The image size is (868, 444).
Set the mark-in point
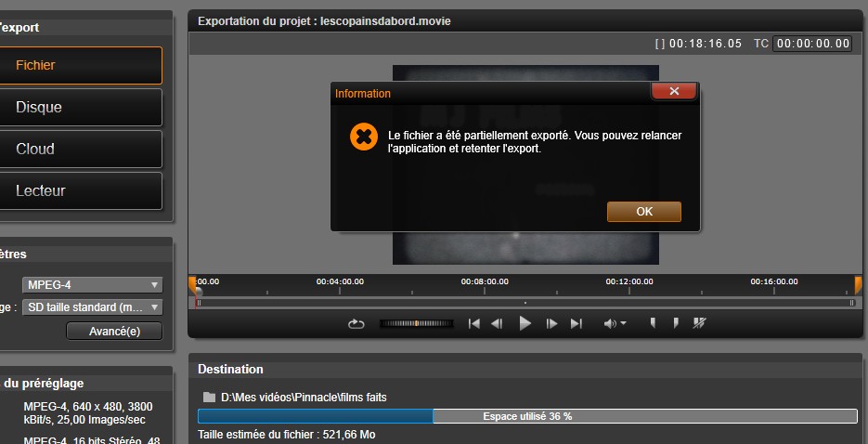(653, 322)
